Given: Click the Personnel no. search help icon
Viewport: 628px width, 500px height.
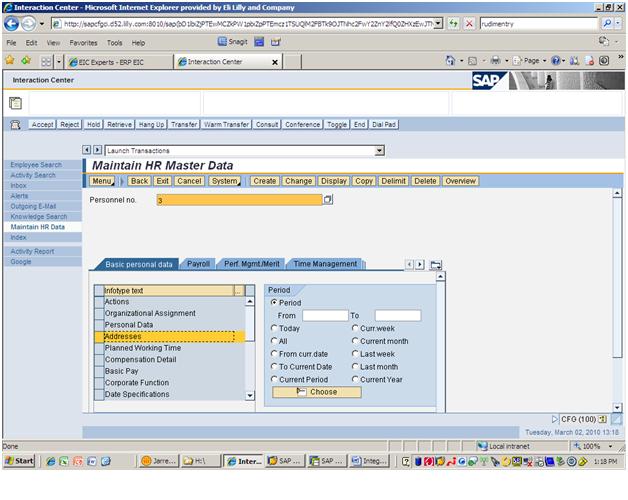Looking at the screenshot, I should tap(328, 200).
